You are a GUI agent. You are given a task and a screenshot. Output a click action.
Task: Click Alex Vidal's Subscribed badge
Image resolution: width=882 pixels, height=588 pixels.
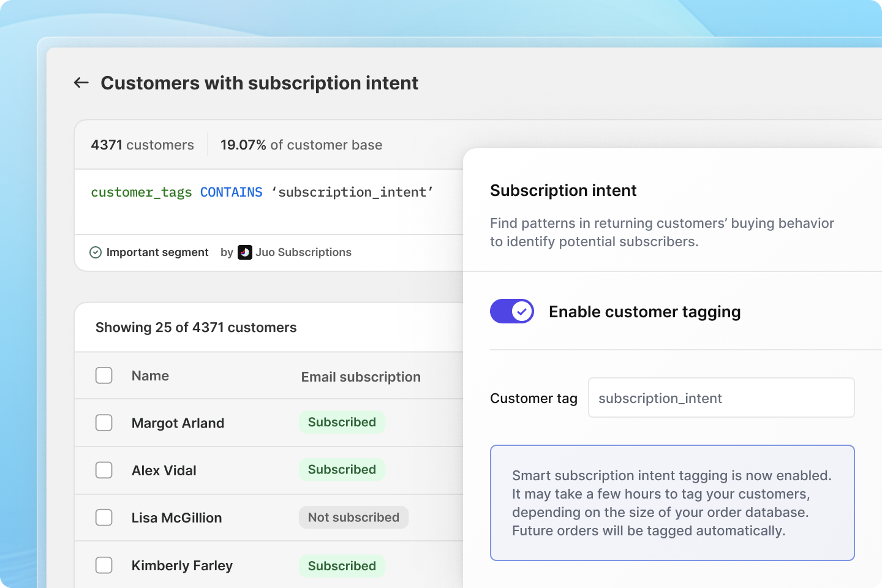pos(342,469)
